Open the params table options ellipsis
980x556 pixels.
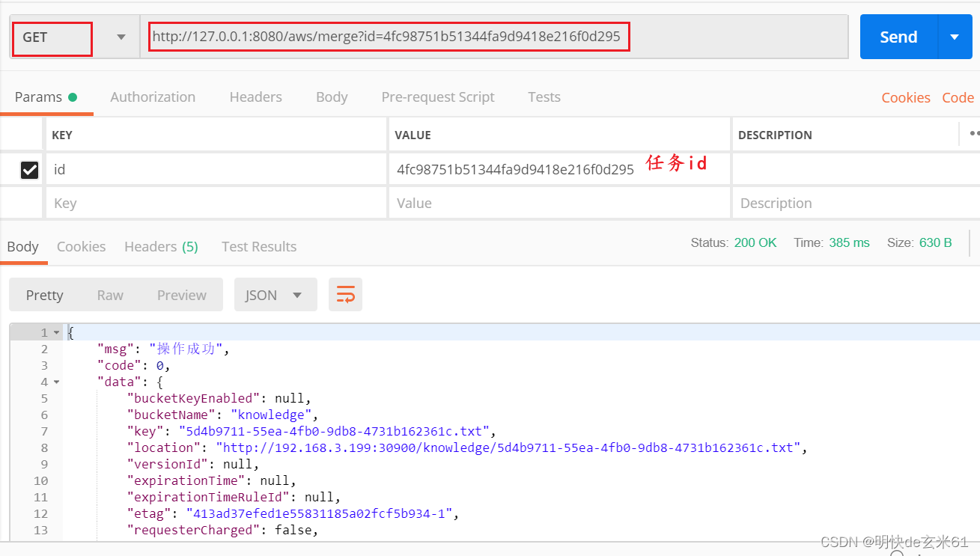[x=973, y=135]
